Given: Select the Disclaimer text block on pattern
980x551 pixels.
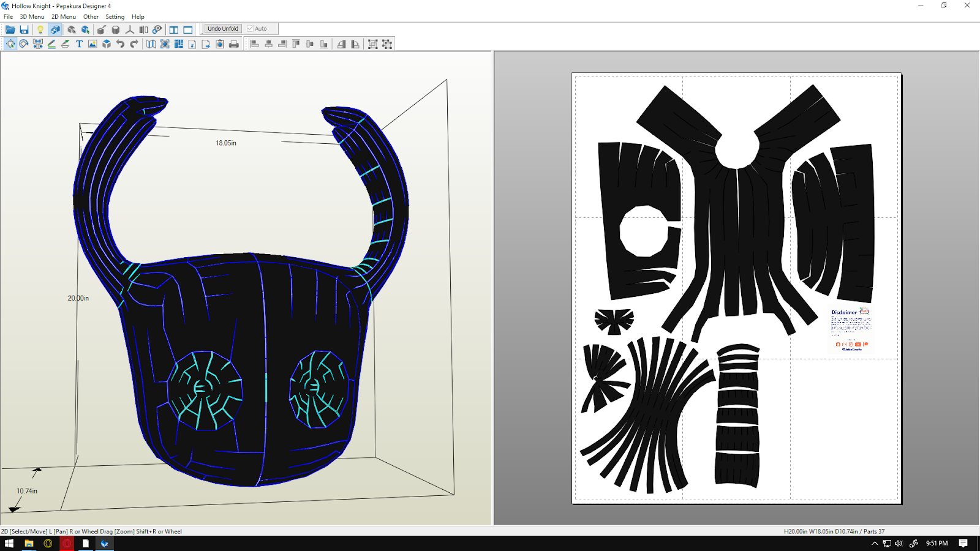Looking at the screenshot, I should pyautogui.click(x=850, y=329).
